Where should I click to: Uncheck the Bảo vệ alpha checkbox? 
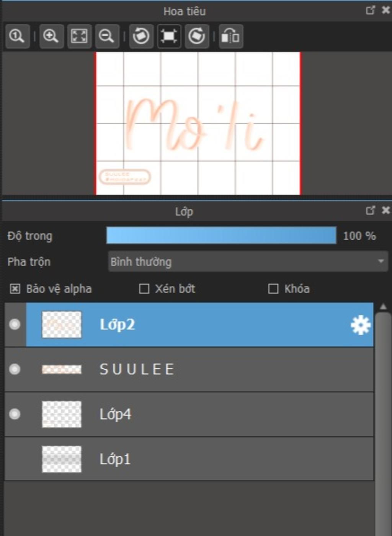point(15,288)
